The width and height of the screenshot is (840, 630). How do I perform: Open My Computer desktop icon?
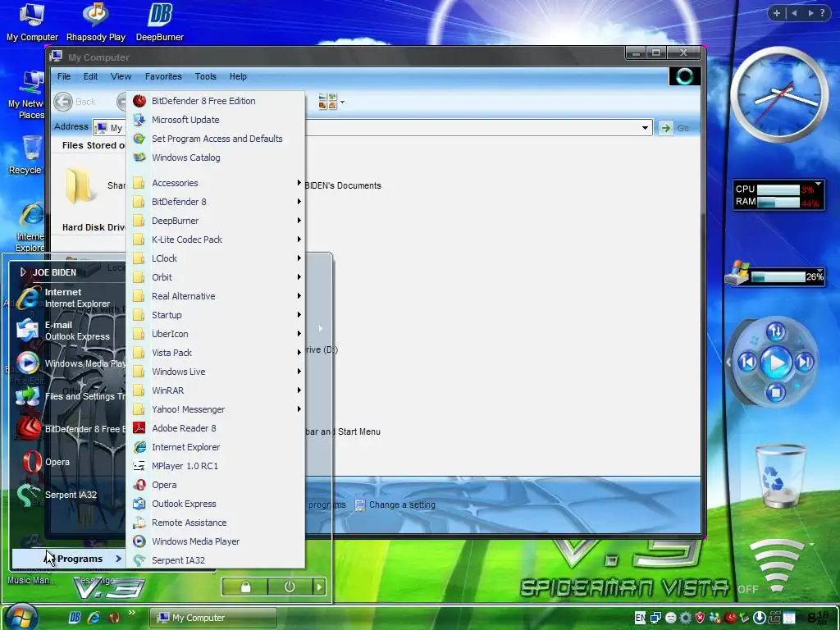(32, 22)
